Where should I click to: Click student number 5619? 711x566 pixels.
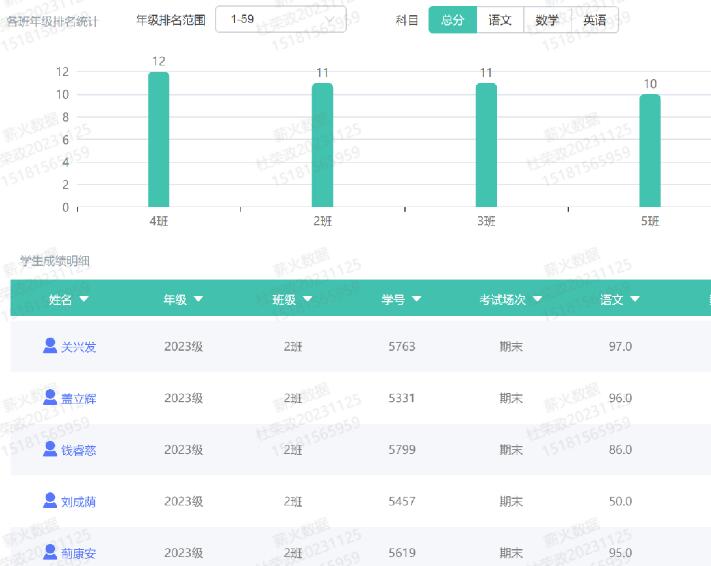[x=402, y=553]
